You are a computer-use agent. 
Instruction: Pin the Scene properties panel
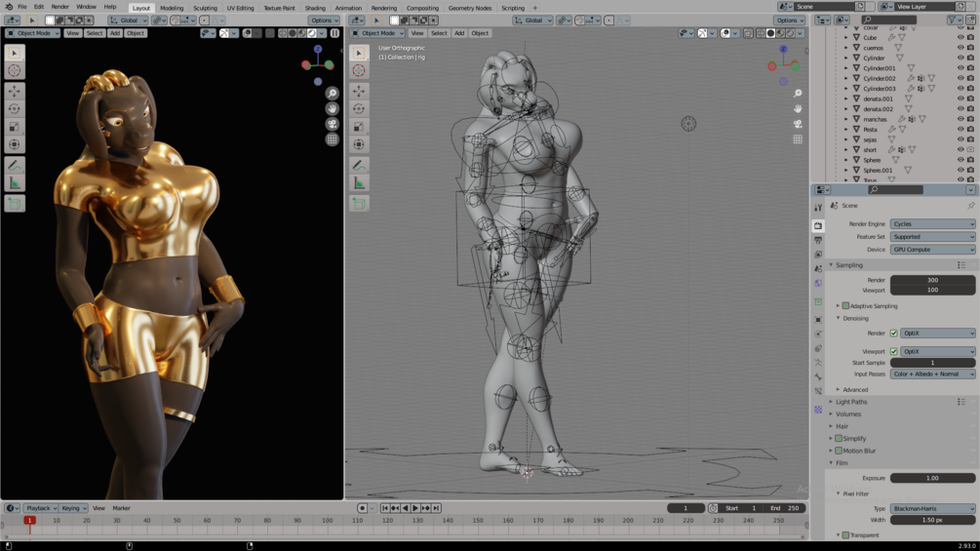[970, 206]
